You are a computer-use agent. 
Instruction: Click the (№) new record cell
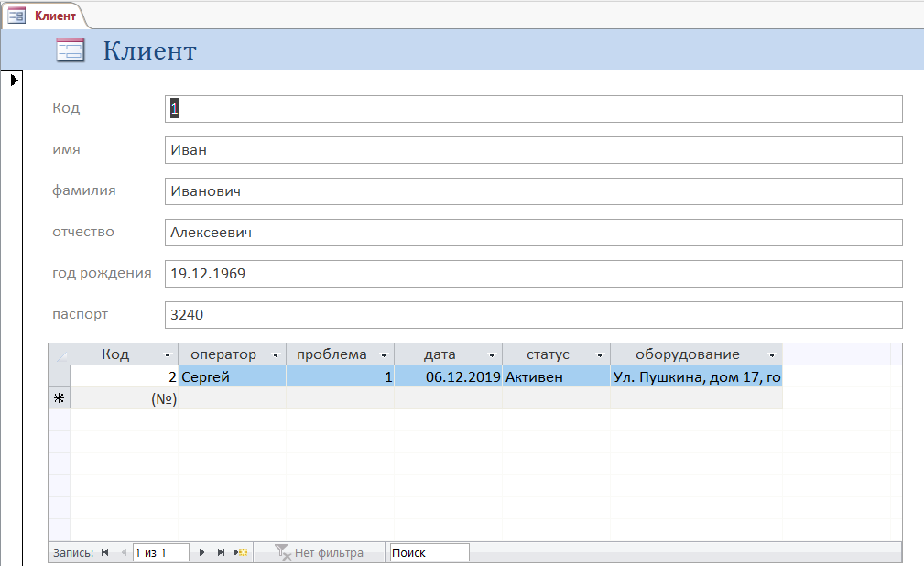[x=124, y=398]
